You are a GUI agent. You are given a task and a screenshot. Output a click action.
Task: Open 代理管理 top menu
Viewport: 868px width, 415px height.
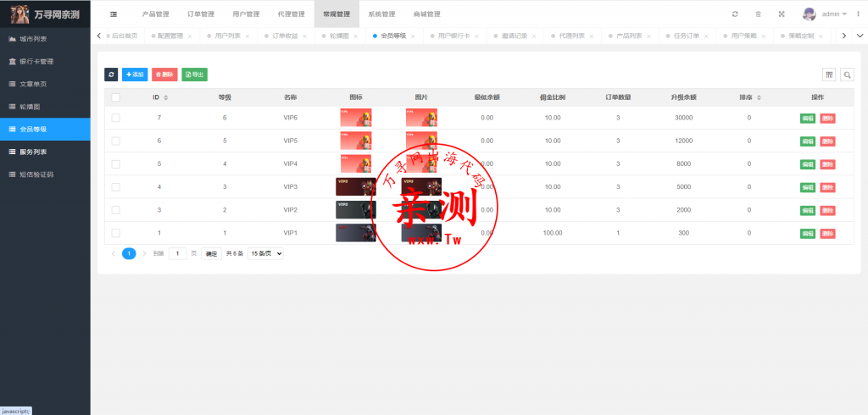pos(292,14)
